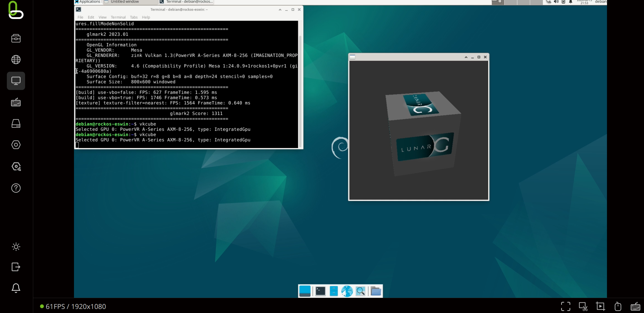
Task: Open the Tabs menu in Terminal
Action: (134, 17)
